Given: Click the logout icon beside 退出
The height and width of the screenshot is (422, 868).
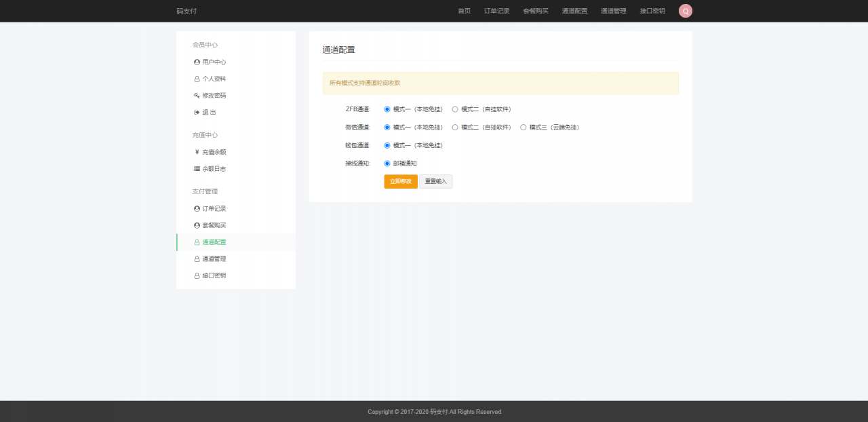Looking at the screenshot, I should (x=196, y=113).
